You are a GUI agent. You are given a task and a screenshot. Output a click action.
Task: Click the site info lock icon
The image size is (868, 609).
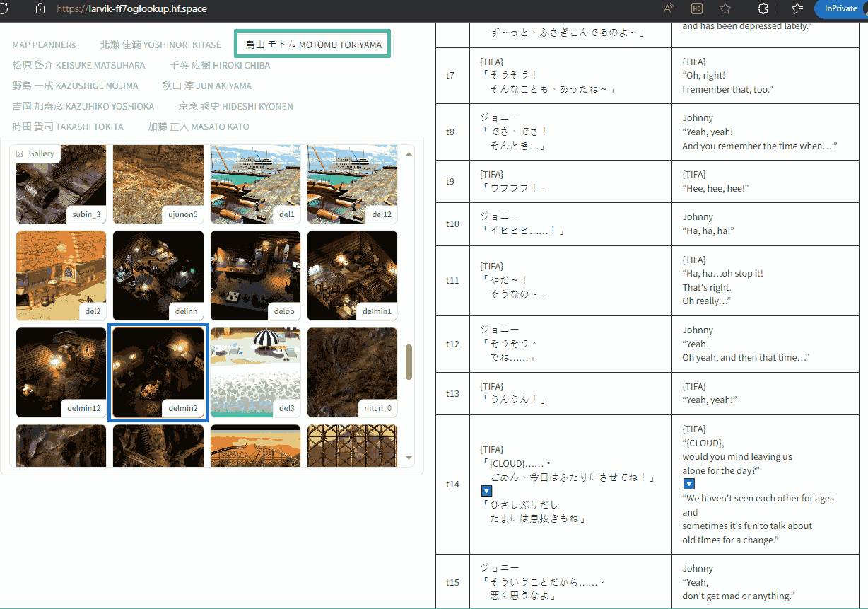(x=40, y=8)
